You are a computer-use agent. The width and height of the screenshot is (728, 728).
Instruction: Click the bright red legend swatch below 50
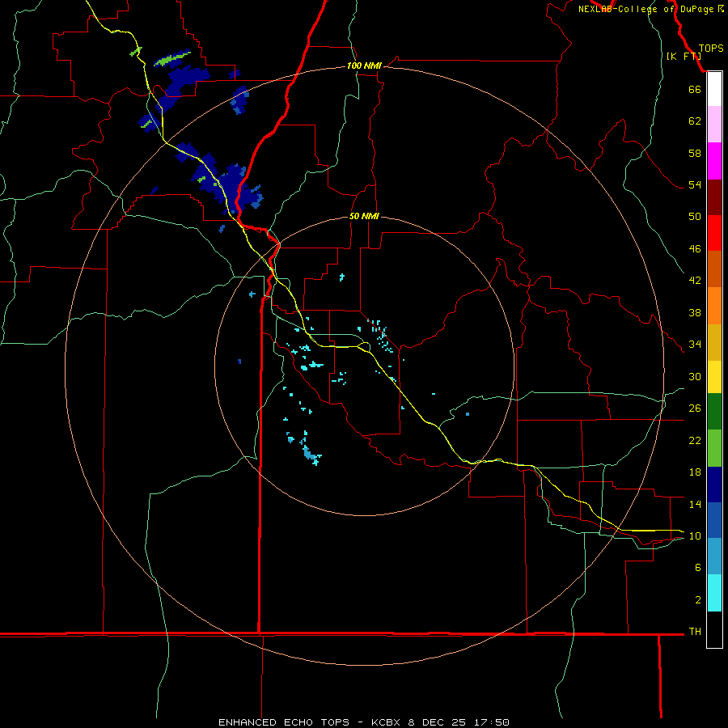[x=714, y=233]
